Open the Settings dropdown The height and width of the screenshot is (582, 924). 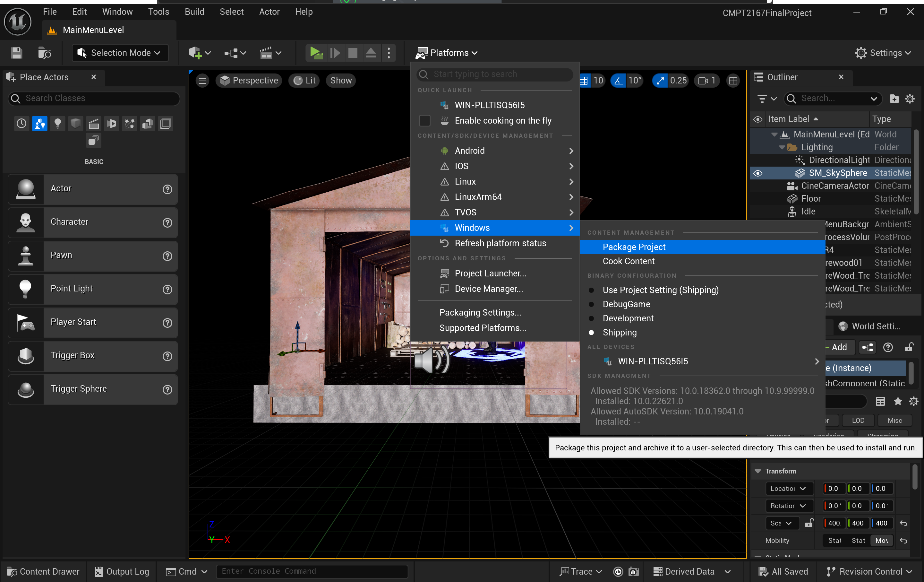(x=883, y=53)
